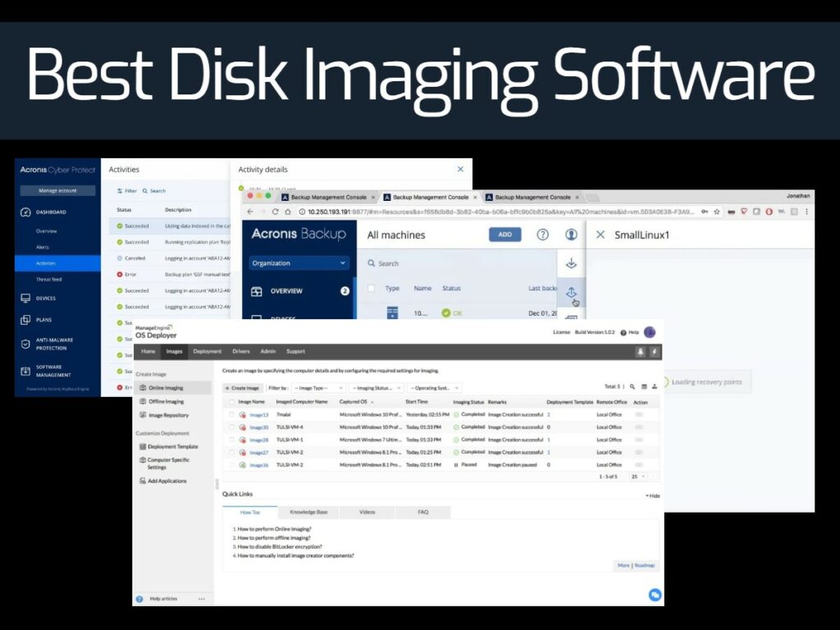Sort by Captured OS column arrow
The width and height of the screenshot is (840, 630).
click(372, 402)
